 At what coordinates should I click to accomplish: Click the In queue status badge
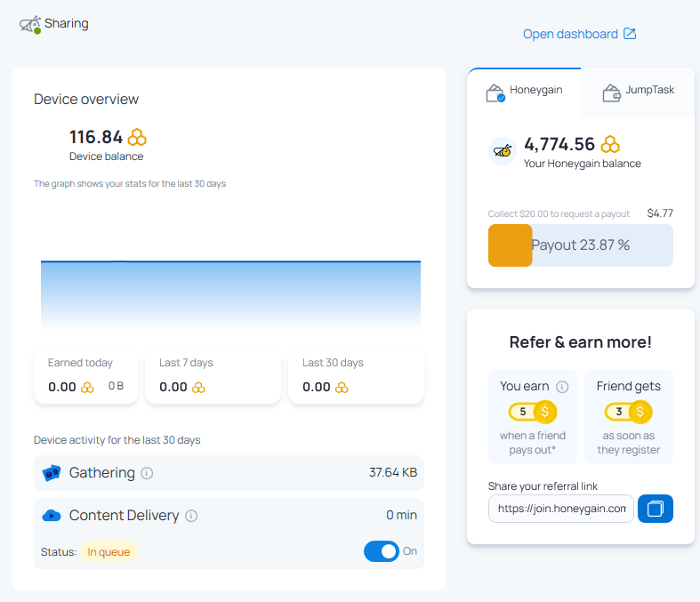tap(109, 552)
